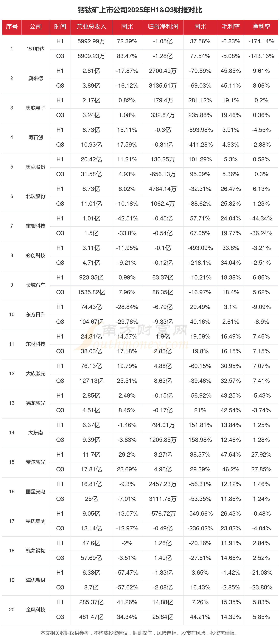280x644 pixels.
Task: Click the 归母净利润 column header
Action: click(x=163, y=27)
